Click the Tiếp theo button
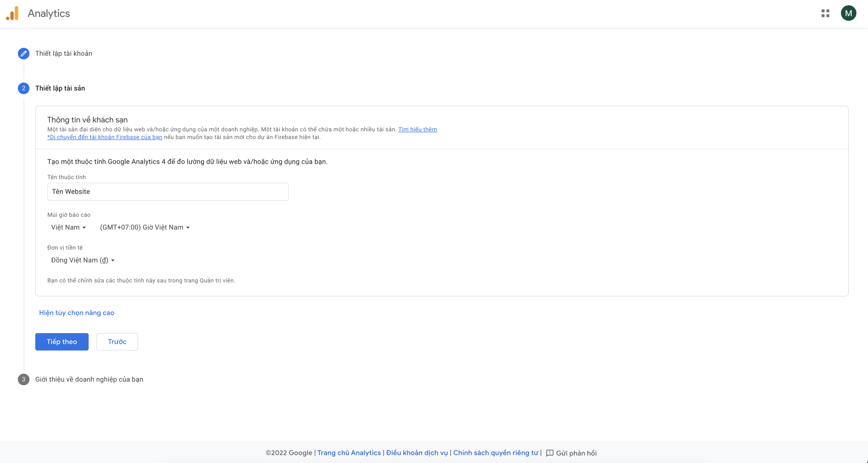 click(62, 342)
